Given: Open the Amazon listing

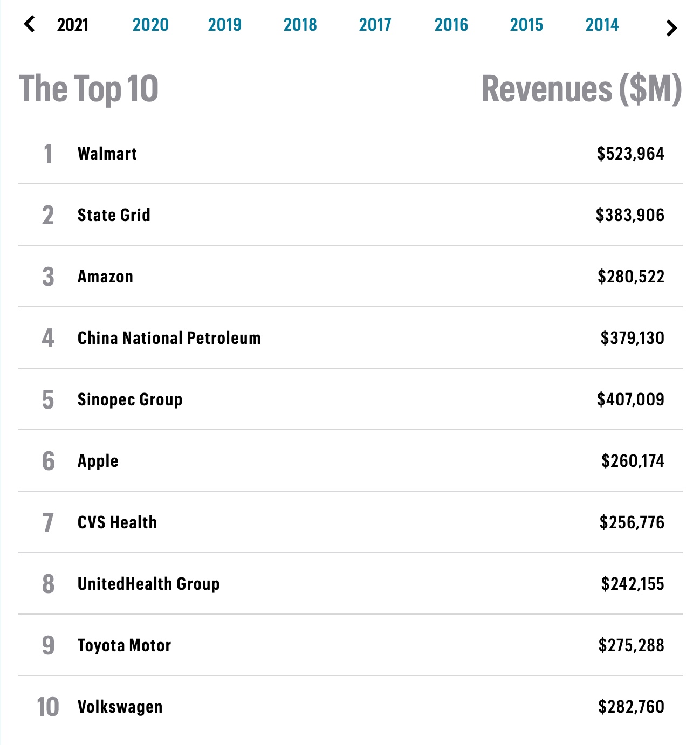Looking at the screenshot, I should pos(105,277).
